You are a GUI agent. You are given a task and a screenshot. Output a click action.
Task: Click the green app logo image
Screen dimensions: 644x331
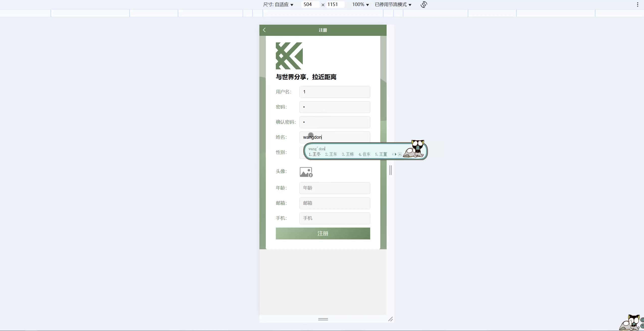coord(289,56)
